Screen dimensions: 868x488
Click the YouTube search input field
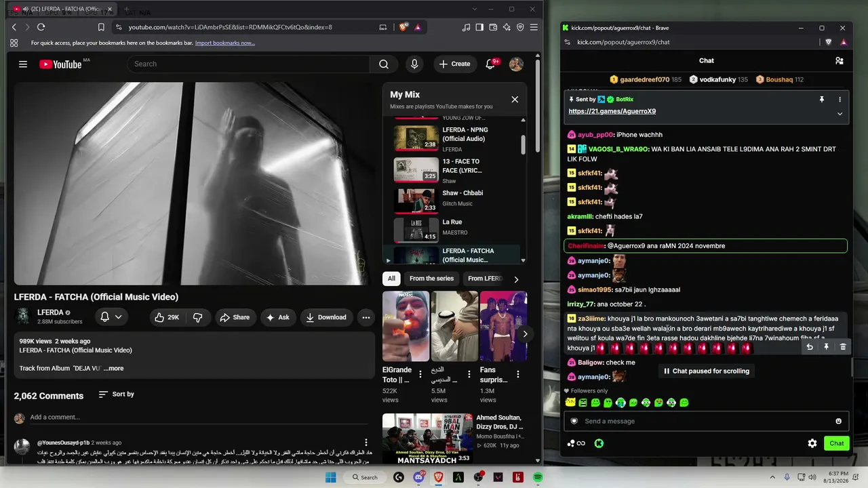(248, 64)
